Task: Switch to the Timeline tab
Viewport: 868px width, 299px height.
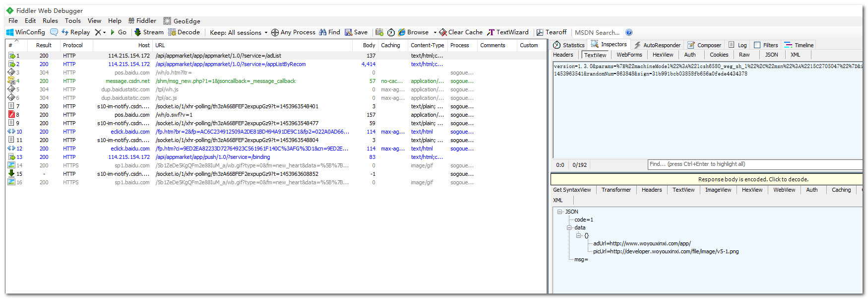Action: click(x=799, y=45)
